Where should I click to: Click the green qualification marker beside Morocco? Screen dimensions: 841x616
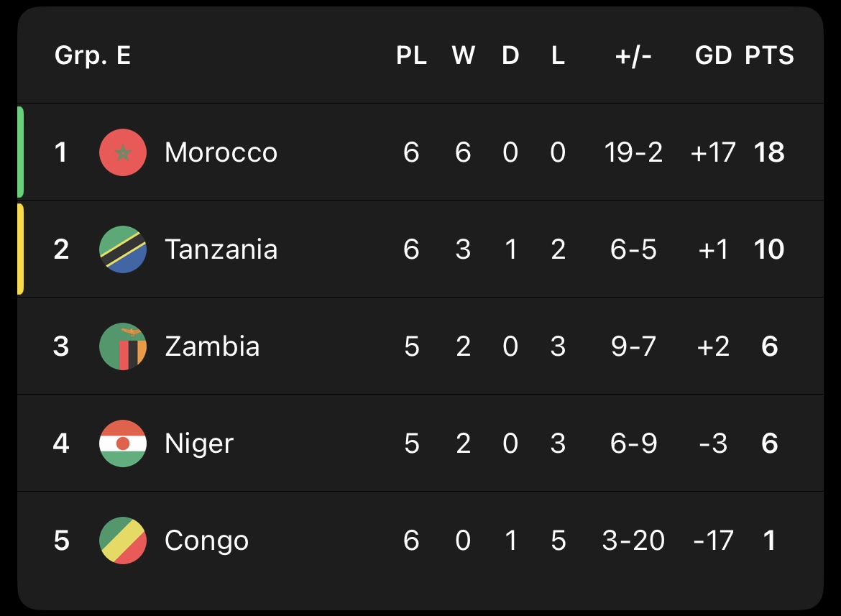pyautogui.click(x=21, y=152)
